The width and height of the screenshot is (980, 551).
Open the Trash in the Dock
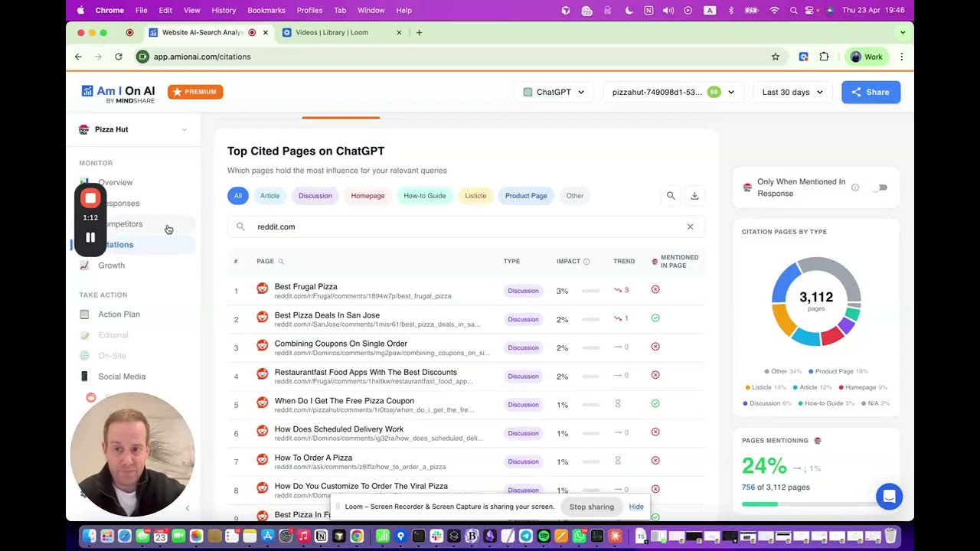click(x=890, y=536)
